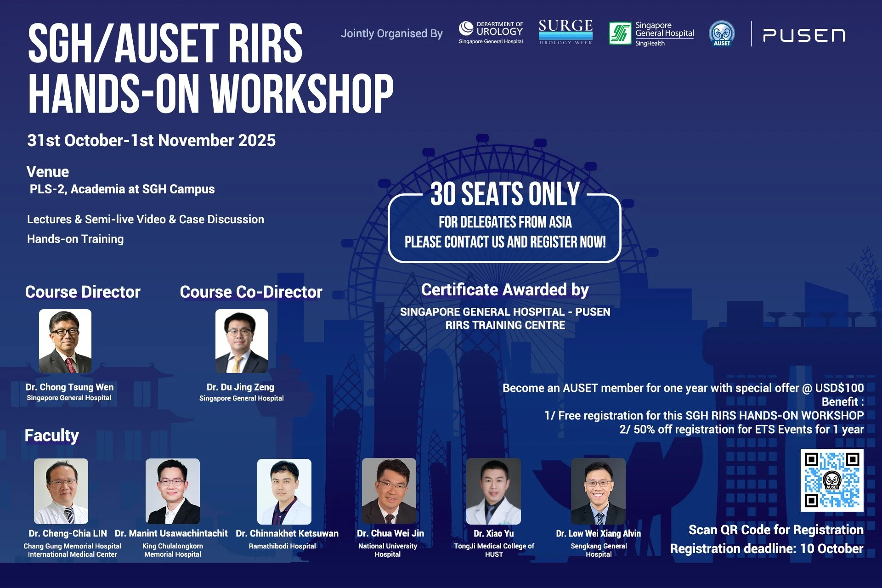882x588 pixels.
Task: Click 'FOR DELEGATES FROM ASIA' text
Action: click(505, 222)
